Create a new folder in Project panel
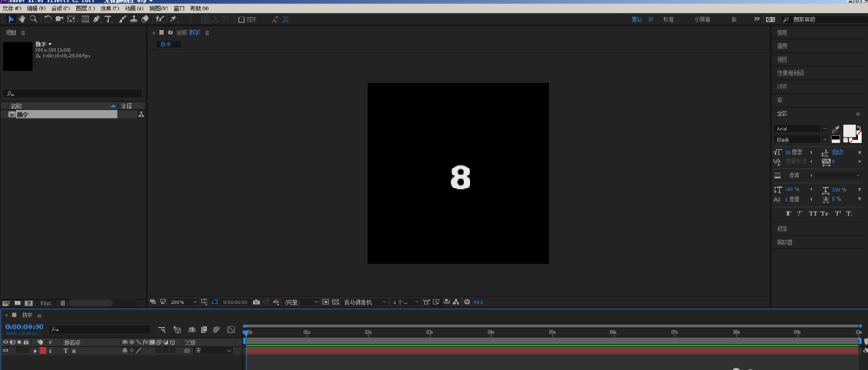This screenshot has height=370, width=868. coord(17,303)
